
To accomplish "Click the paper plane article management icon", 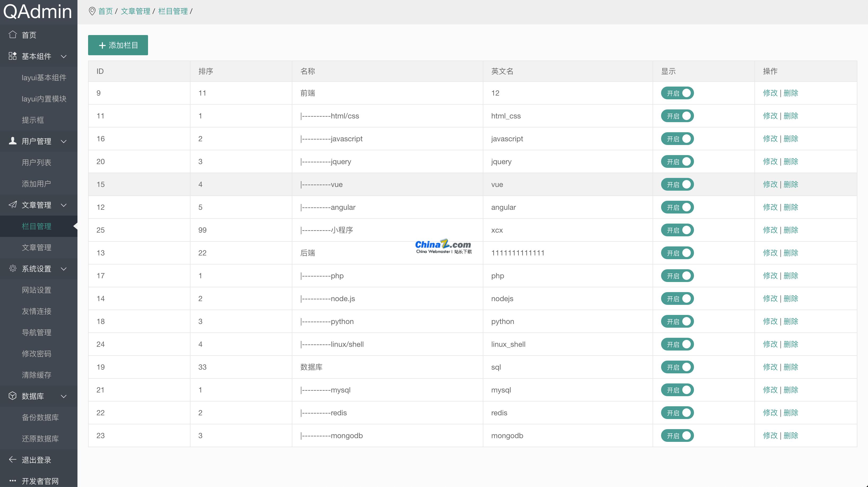I will [12, 205].
